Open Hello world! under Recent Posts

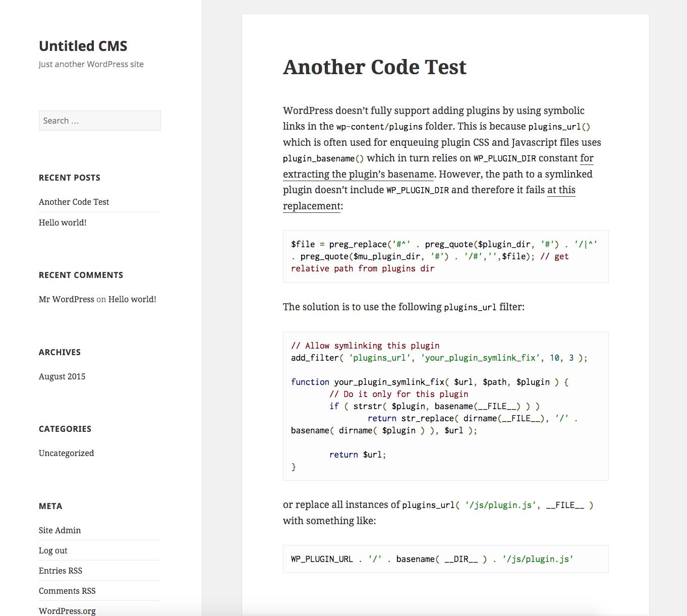(63, 222)
